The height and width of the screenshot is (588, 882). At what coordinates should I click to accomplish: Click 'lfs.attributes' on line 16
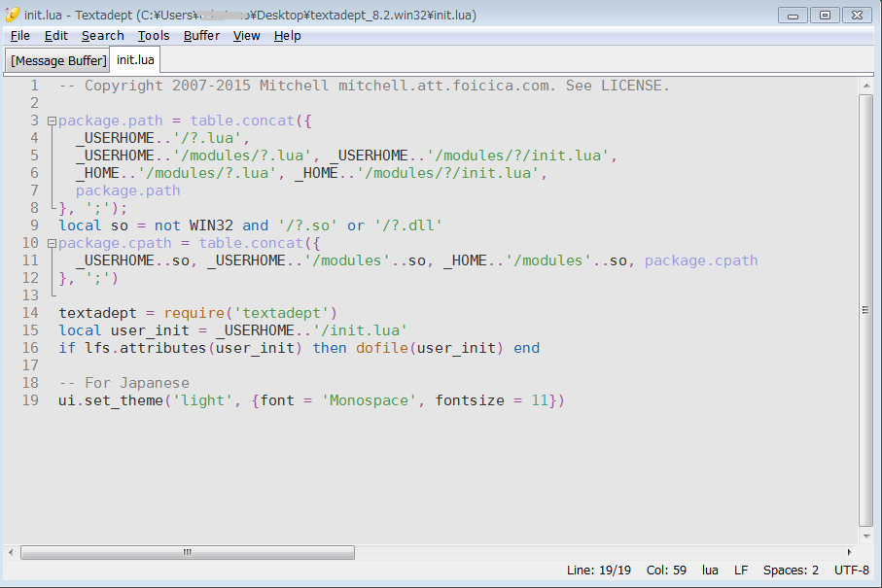coord(146,348)
